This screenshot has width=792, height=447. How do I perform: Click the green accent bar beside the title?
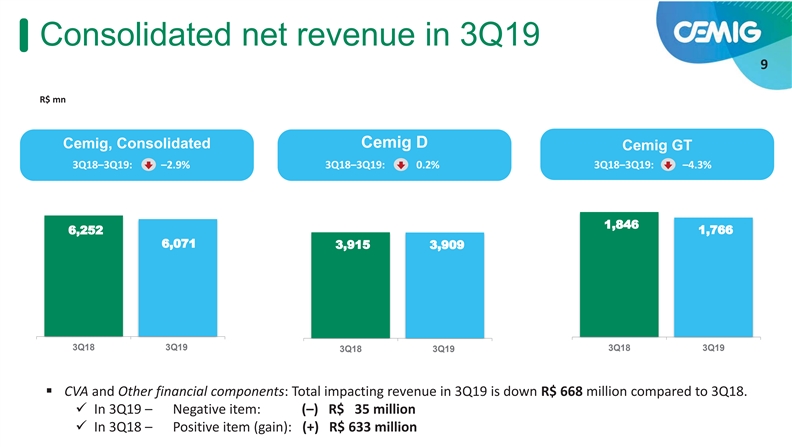24,35
